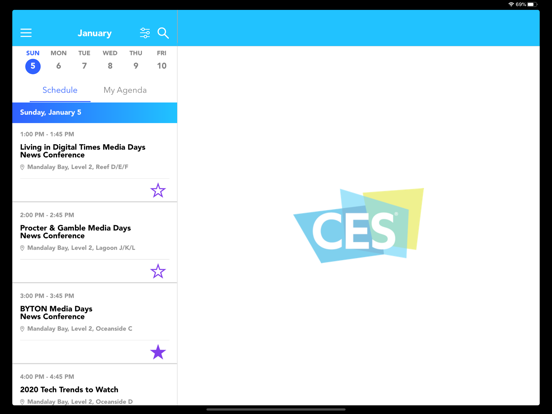Click the 4:00 PM - 4:45 PM time

(x=47, y=377)
